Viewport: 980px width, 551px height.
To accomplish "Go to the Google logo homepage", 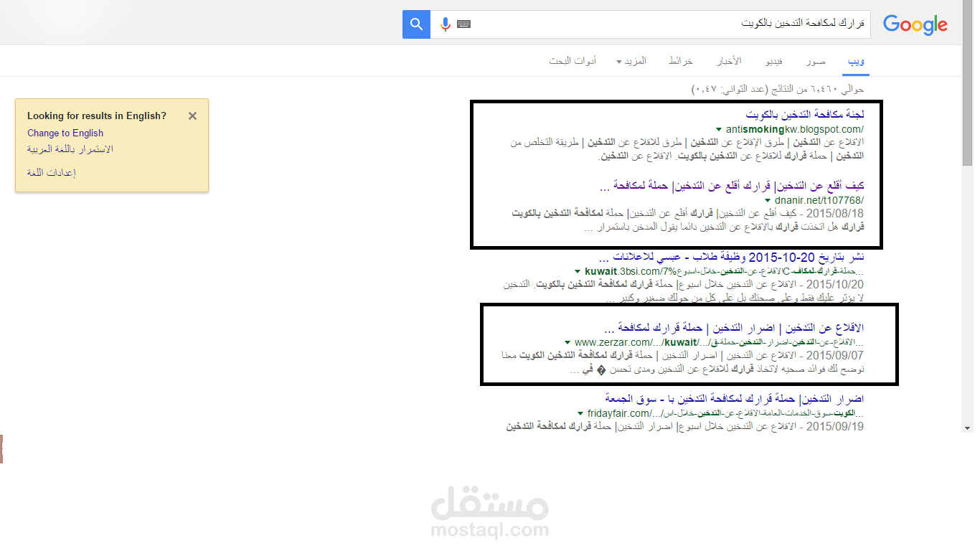I will (915, 25).
